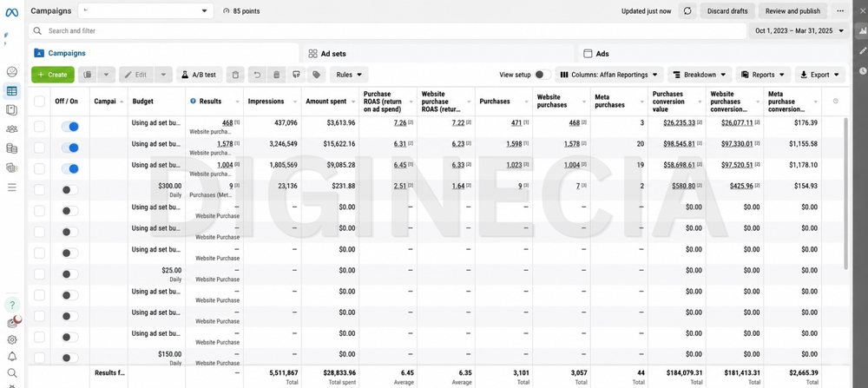The height and width of the screenshot is (388, 868).
Task: Turn off campaign with $15,622.16 spent
Action: (69, 148)
